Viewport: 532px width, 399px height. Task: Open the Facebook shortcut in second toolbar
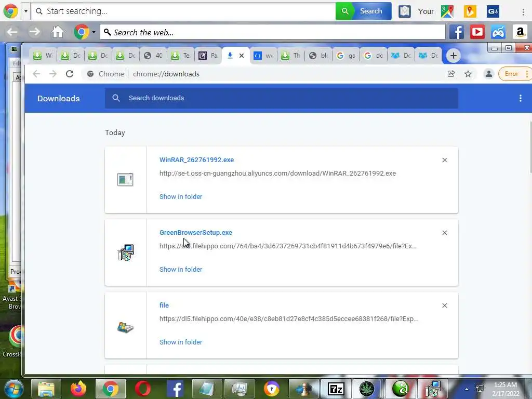[456, 32]
